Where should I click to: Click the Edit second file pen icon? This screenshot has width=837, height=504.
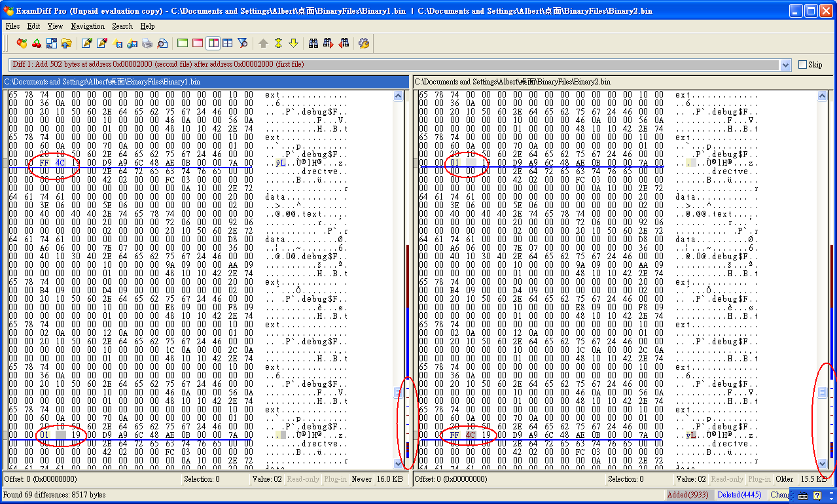[x=101, y=43]
